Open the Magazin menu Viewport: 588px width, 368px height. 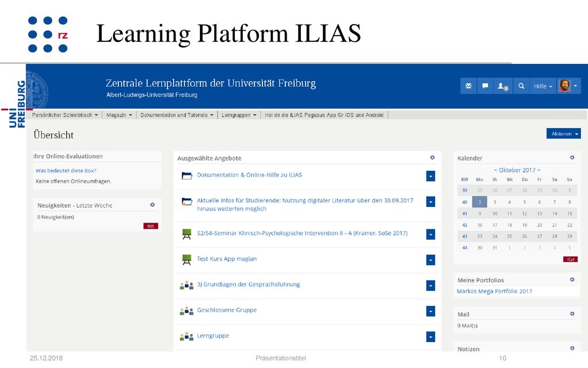pos(119,115)
